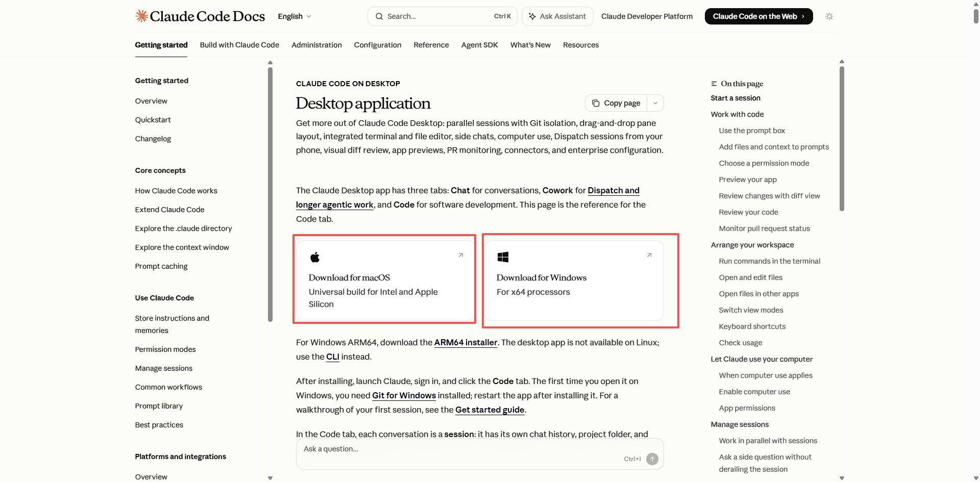Jump to Use the prompt box section

(752, 131)
